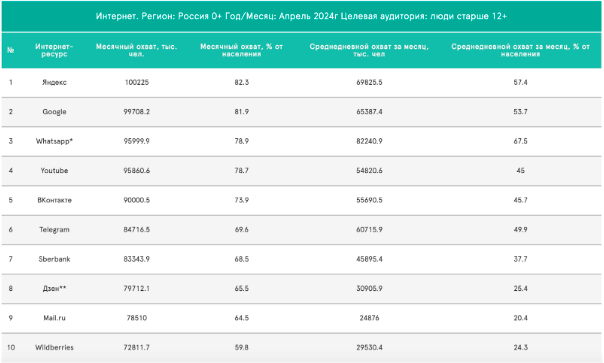
Task: Click the Sberbank resource cell
Action: (x=54, y=259)
